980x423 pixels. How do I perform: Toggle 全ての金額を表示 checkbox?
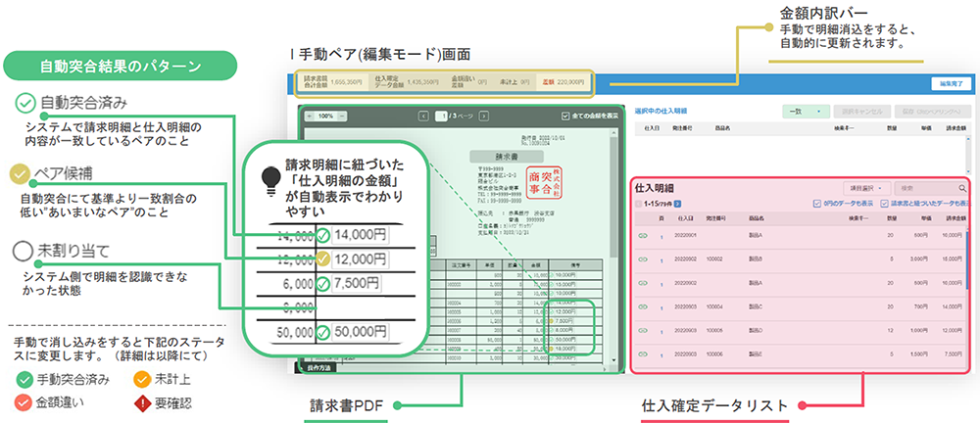[565, 116]
